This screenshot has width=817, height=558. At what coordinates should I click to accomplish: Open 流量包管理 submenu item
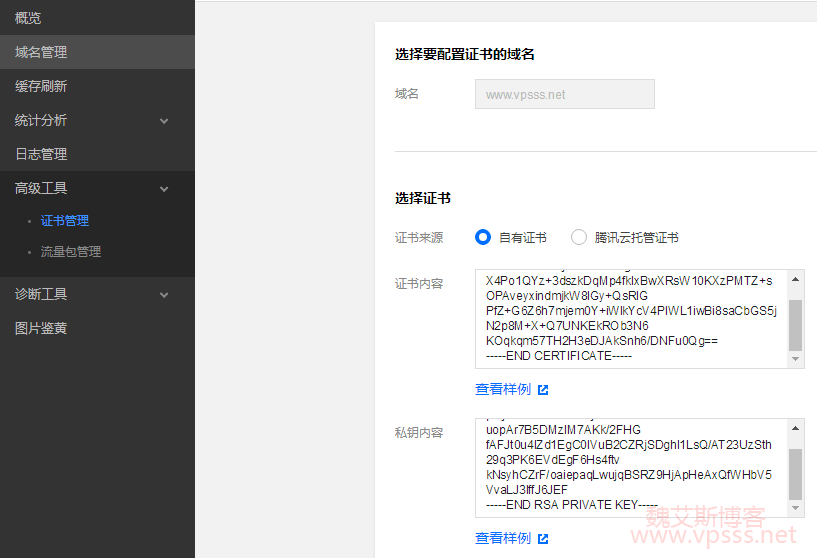70,252
